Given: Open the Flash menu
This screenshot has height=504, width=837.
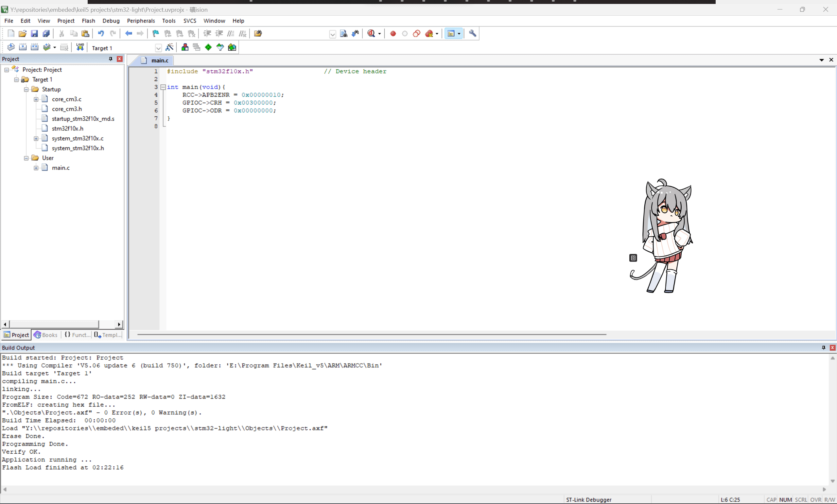Looking at the screenshot, I should pyautogui.click(x=88, y=21).
